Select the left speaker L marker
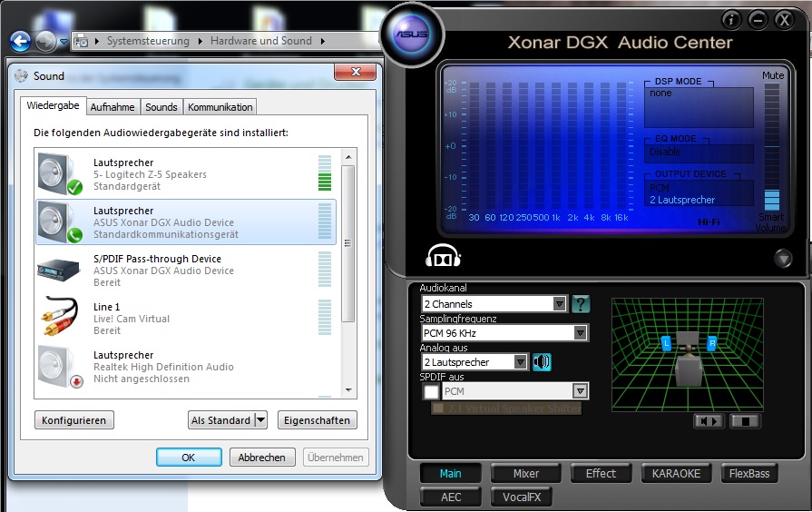Viewport: 812px width, 512px height. coord(667,342)
